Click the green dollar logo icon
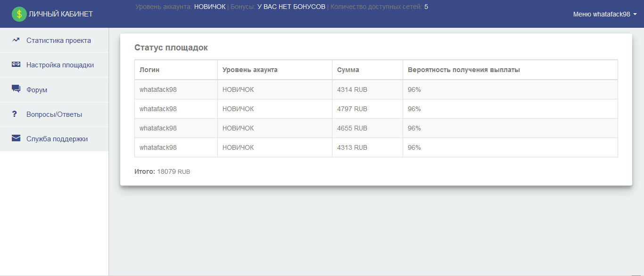Image resolution: width=644 pixels, height=276 pixels. [19, 14]
